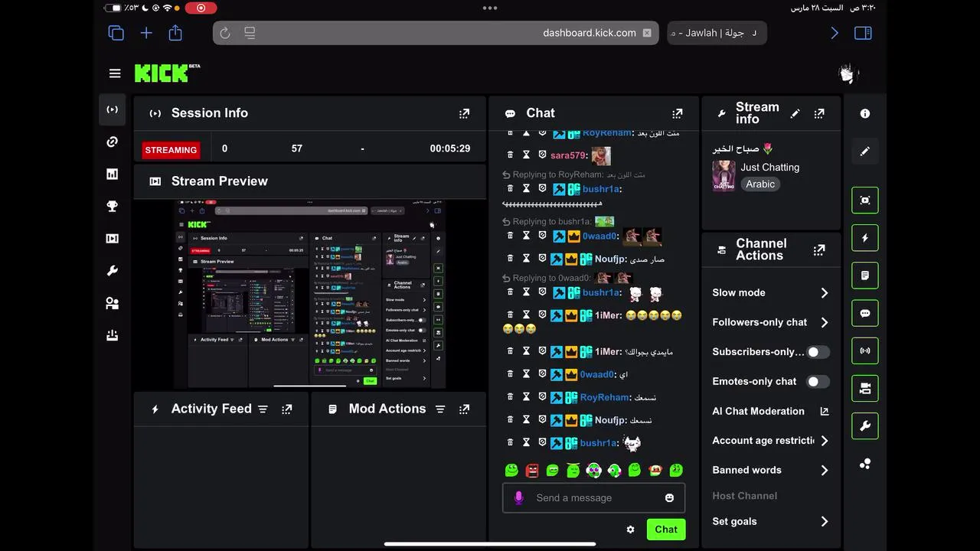The width and height of the screenshot is (980, 551).
Task: Pop out the Stream info panel
Action: coord(819,113)
